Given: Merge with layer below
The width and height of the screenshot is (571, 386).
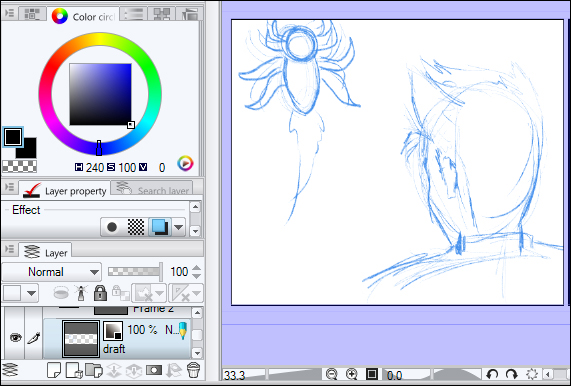Looking at the screenshot, I should (x=134, y=370).
